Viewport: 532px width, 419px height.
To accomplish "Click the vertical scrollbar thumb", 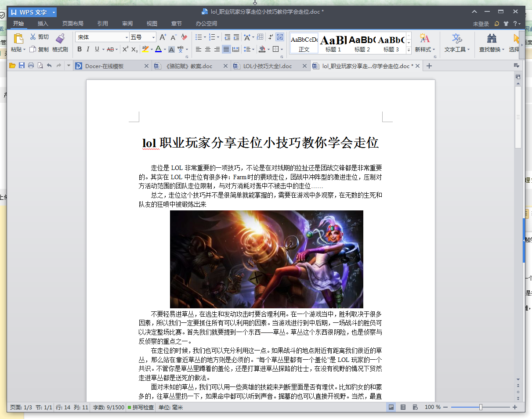I will click(x=518, y=117).
